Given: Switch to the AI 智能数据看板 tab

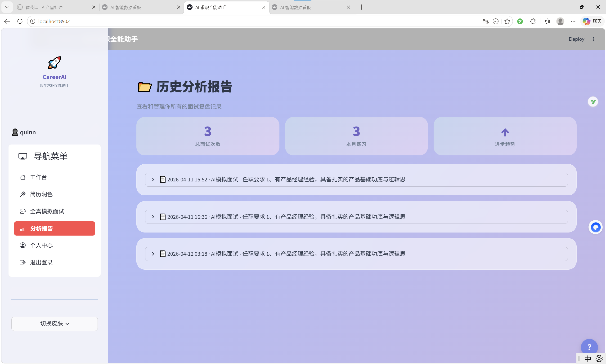Looking at the screenshot, I should coord(126,7).
